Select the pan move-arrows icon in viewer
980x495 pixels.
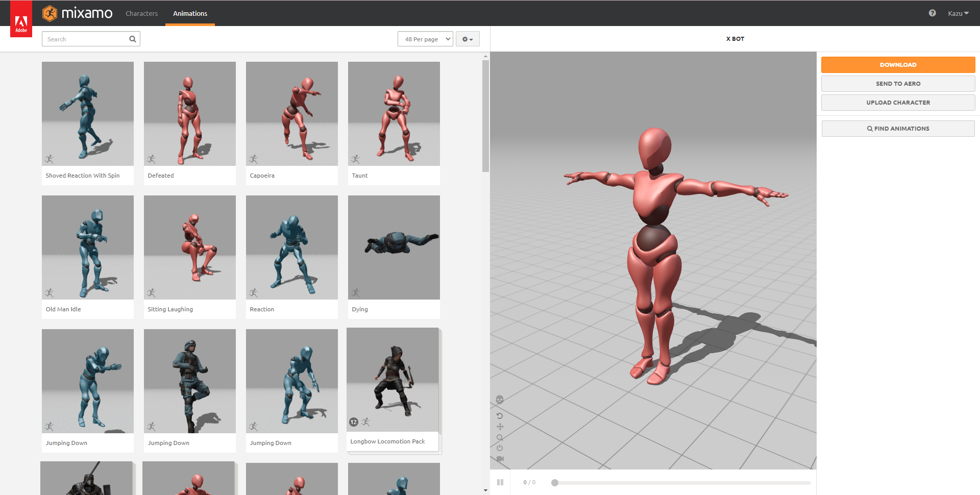(500, 427)
